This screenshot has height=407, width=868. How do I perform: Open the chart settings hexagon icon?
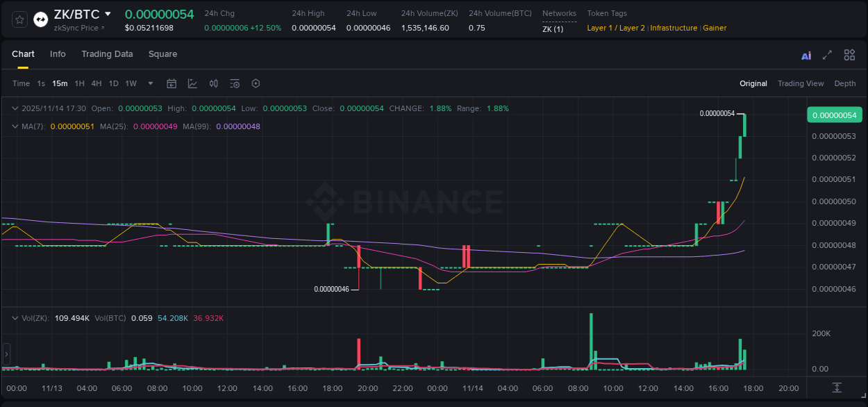tap(256, 83)
